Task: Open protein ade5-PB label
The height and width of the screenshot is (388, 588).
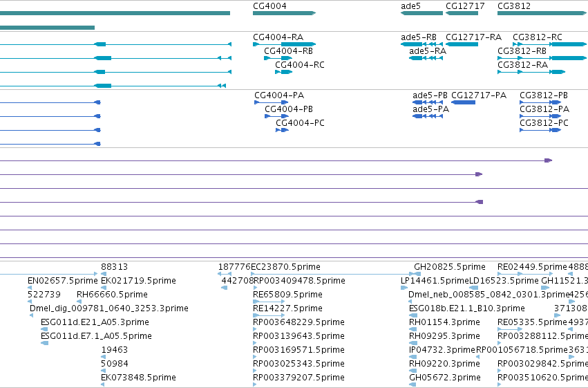Action: coord(430,95)
